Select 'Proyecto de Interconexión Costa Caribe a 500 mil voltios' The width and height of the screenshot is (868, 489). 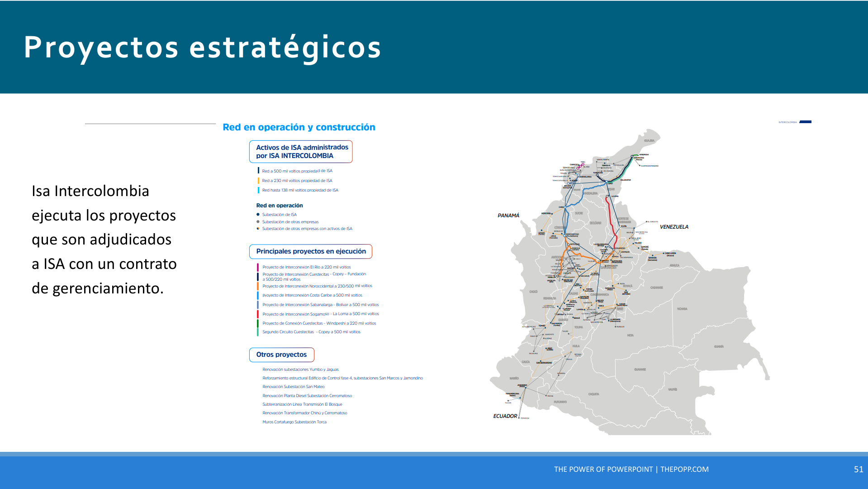[x=312, y=295]
